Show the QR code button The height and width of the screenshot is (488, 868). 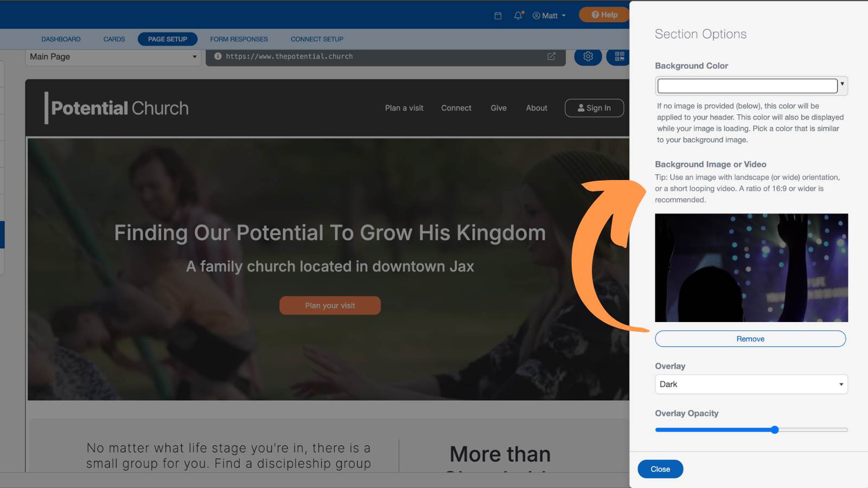[619, 56]
